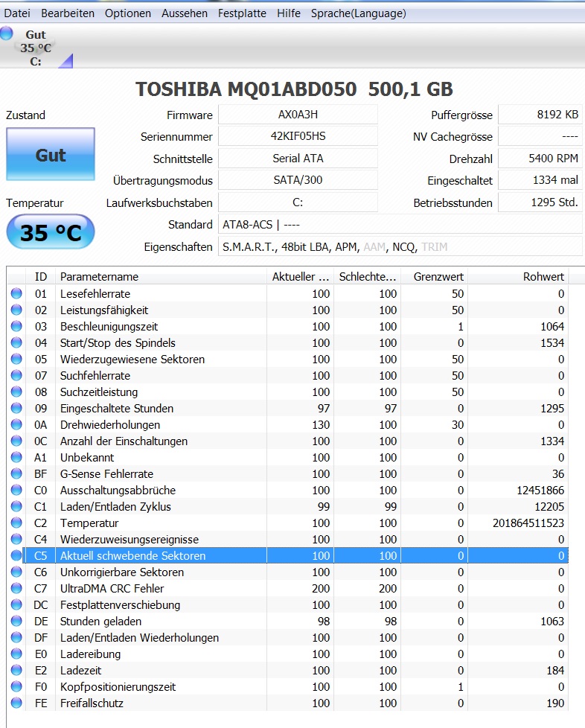The image size is (585, 728).
Task: Click the raw value 201864511523
Action: [528, 523]
